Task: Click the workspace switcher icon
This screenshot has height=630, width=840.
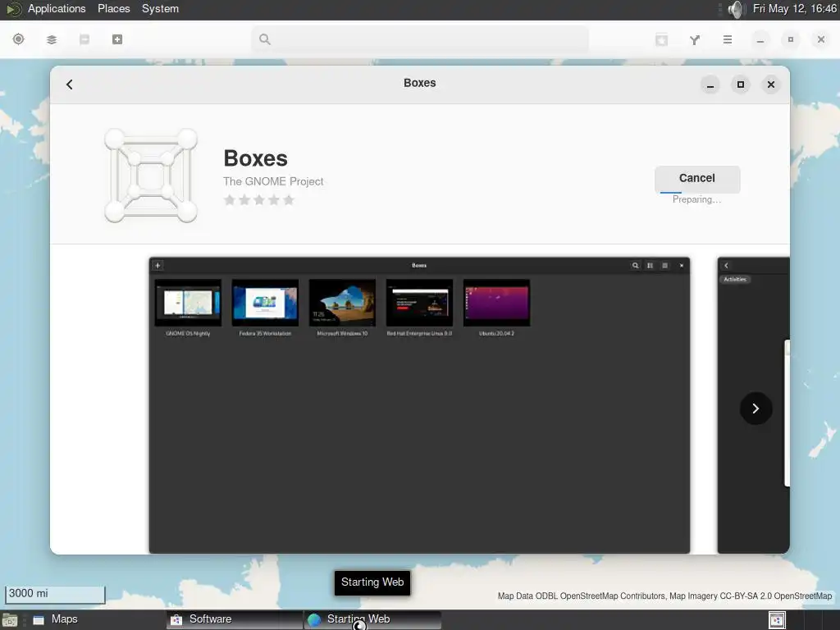Action: pyautogui.click(x=777, y=620)
